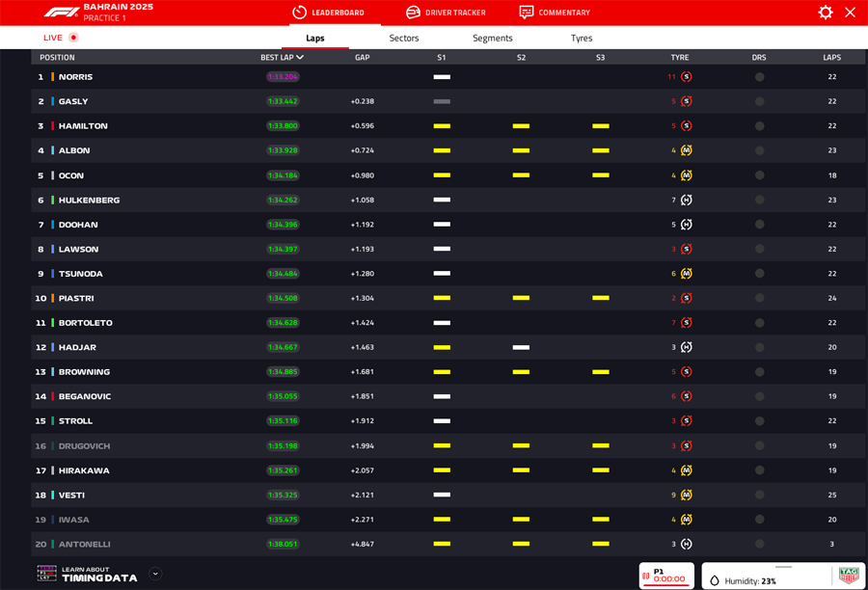
Task: Open Learn About Timing Data link
Action: [98, 575]
